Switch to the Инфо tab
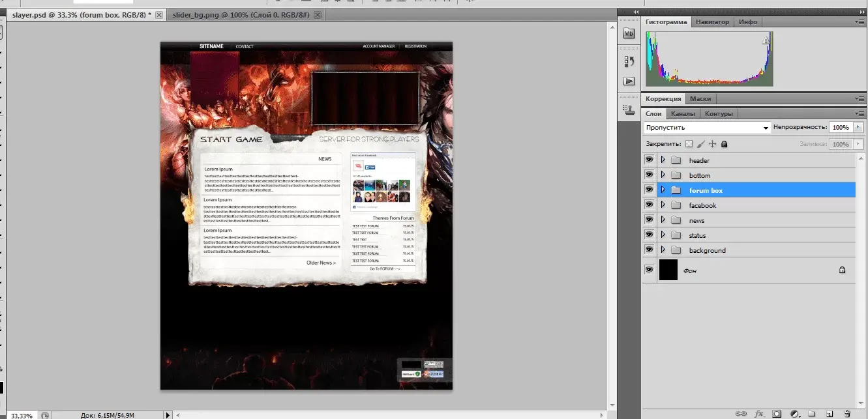Image resolution: width=868 pixels, height=419 pixels. point(748,22)
